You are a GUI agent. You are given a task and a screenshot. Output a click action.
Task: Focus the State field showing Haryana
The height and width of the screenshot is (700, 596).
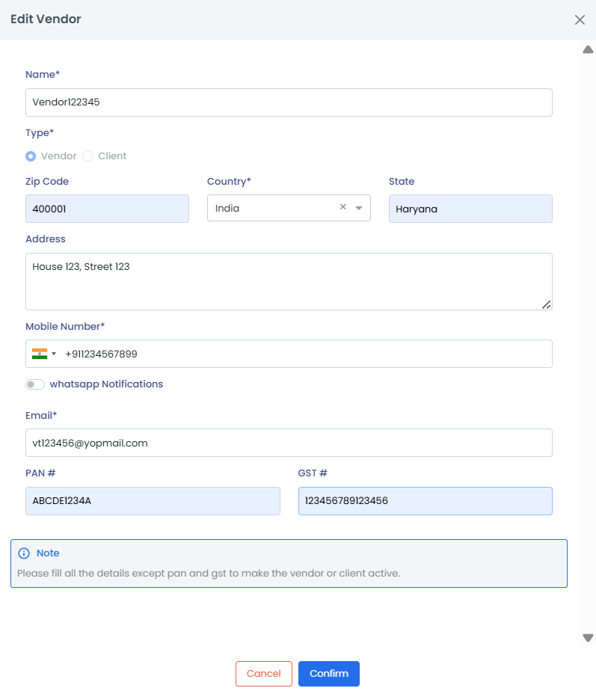(x=470, y=209)
